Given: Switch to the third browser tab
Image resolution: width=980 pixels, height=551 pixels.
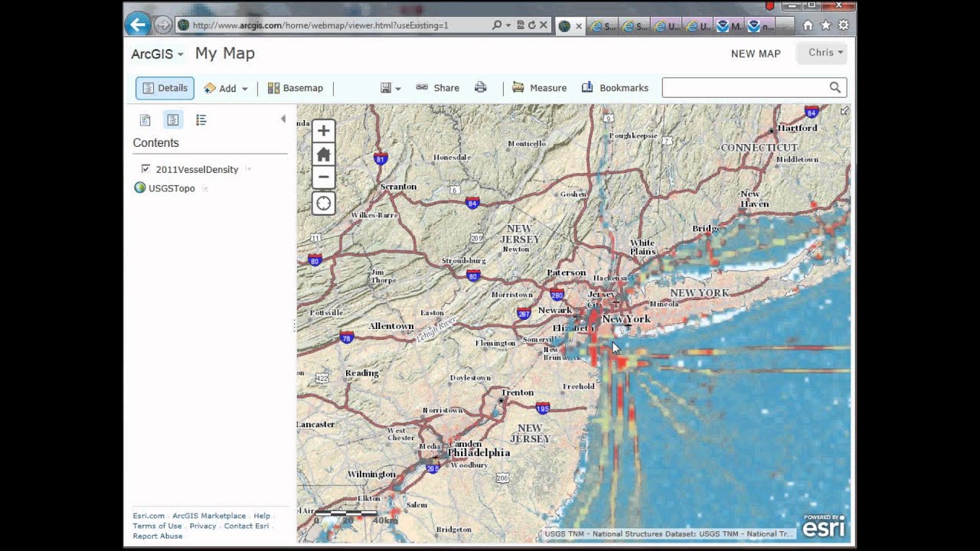Looking at the screenshot, I should (635, 25).
